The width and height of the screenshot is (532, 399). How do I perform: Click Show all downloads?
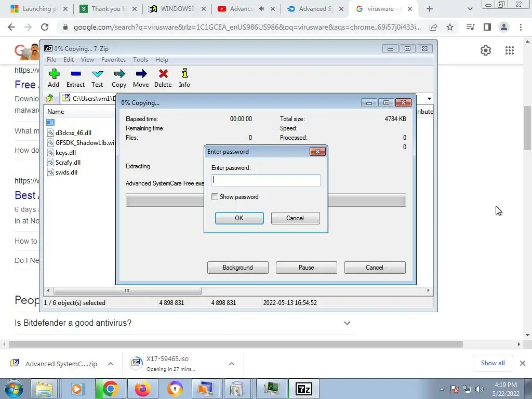pyautogui.click(x=493, y=363)
